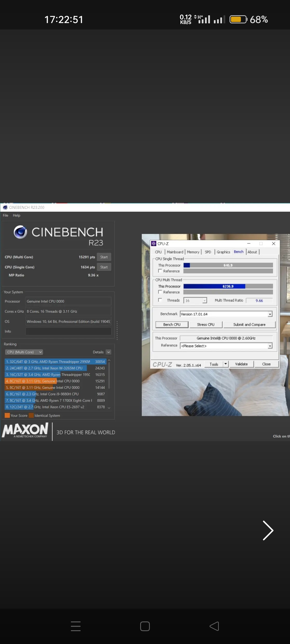This screenshot has height=644, width=290.
Task: Enable Reference checkbox under CPU Multi Thread
Action: tap(160, 292)
